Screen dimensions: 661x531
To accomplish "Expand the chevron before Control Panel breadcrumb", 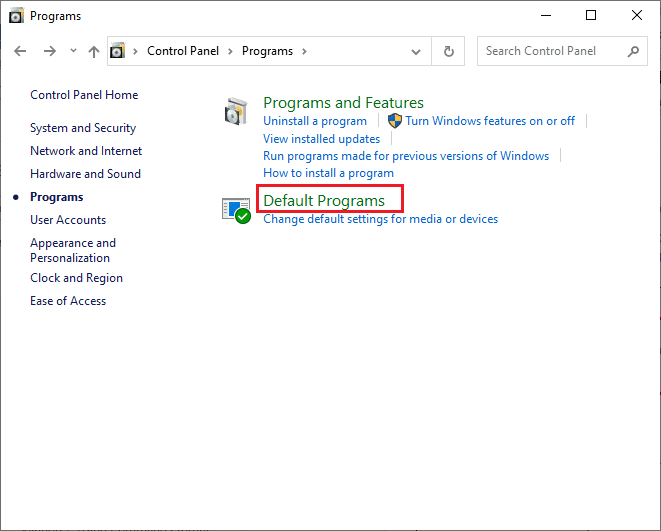I will 135,51.
